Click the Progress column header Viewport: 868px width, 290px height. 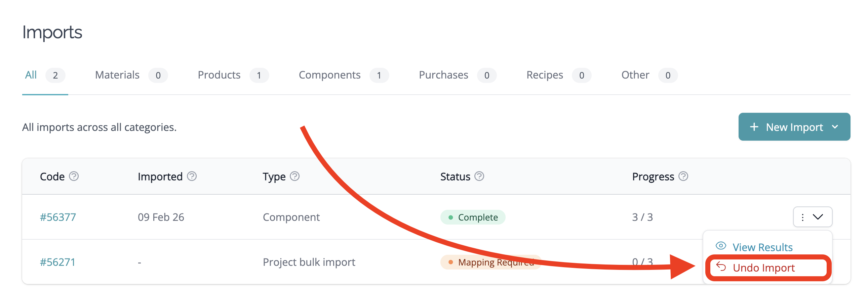(653, 176)
